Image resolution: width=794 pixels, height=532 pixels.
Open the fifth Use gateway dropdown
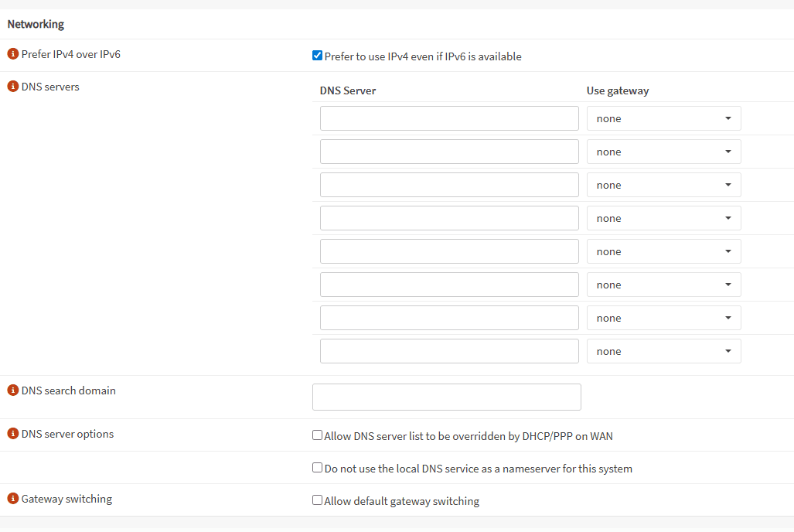click(663, 251)
